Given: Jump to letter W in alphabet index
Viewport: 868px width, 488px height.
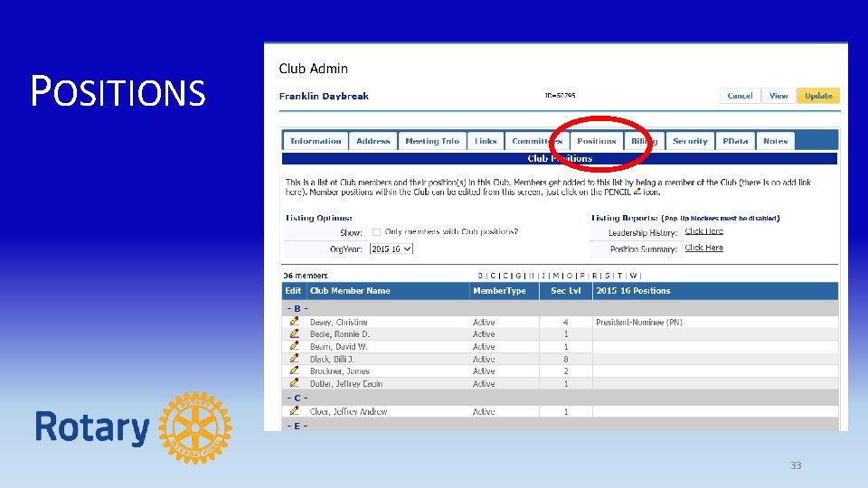Looking at the screenshot, I should coord(633,276).
